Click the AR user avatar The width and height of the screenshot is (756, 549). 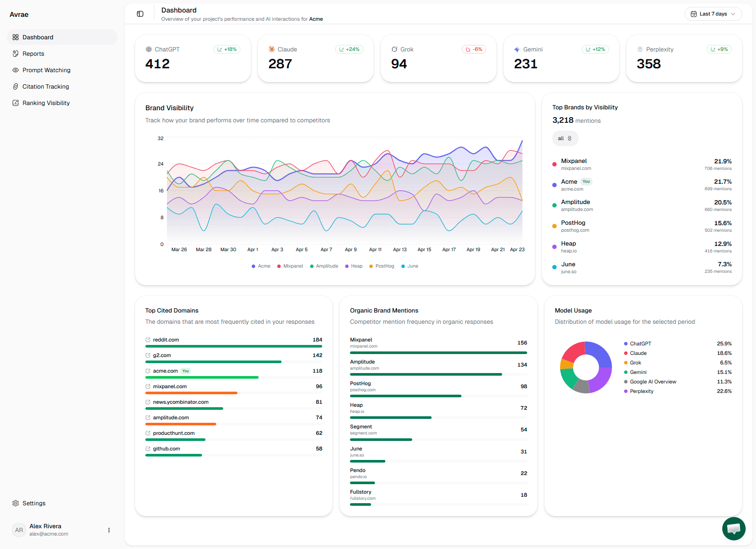coord(19,530)
